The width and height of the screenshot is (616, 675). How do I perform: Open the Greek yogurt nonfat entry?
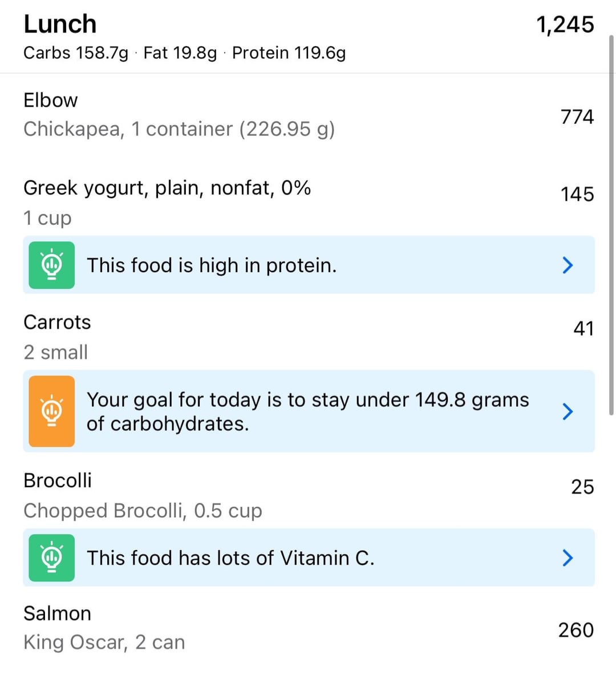click(x=308, y=203)
